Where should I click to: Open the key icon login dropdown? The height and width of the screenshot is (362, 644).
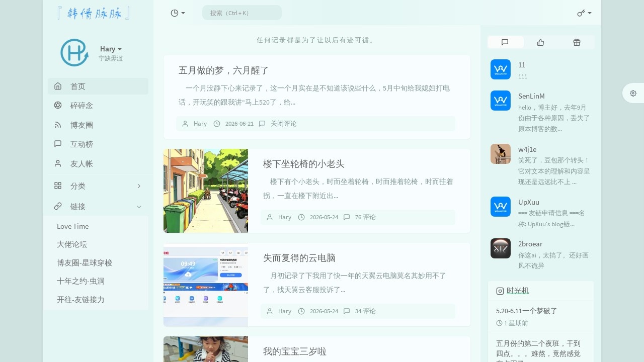coord(584,13)
